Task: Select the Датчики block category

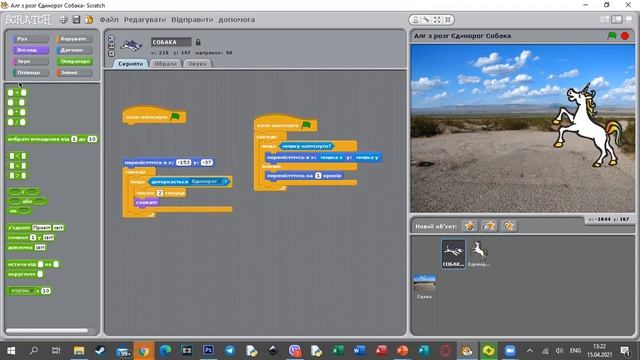Action: [74, 50]
